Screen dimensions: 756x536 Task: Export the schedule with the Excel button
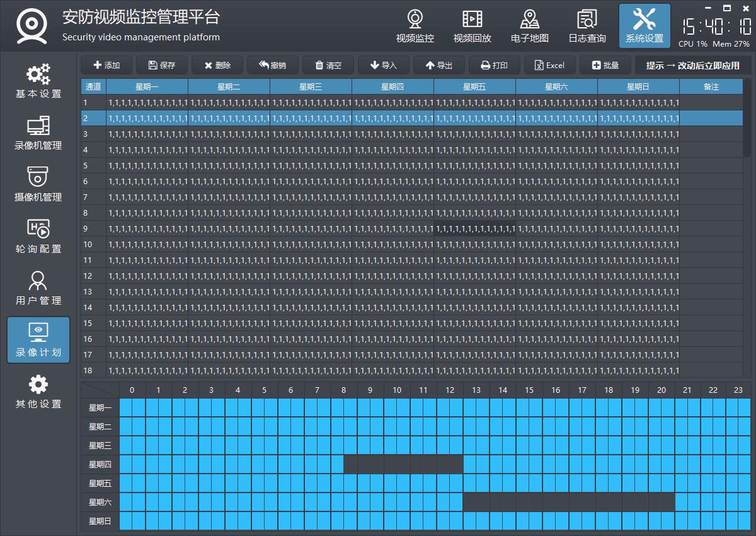click(549, 66)
